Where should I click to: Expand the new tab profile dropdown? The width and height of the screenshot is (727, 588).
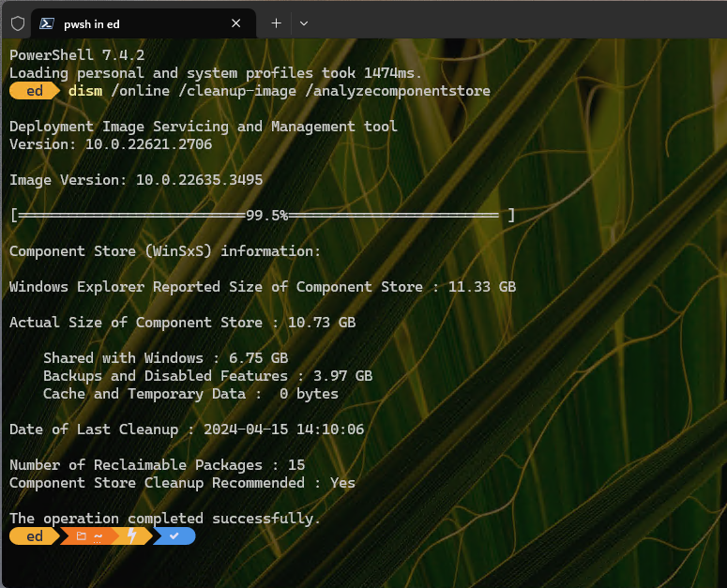[x=304, y=23]
